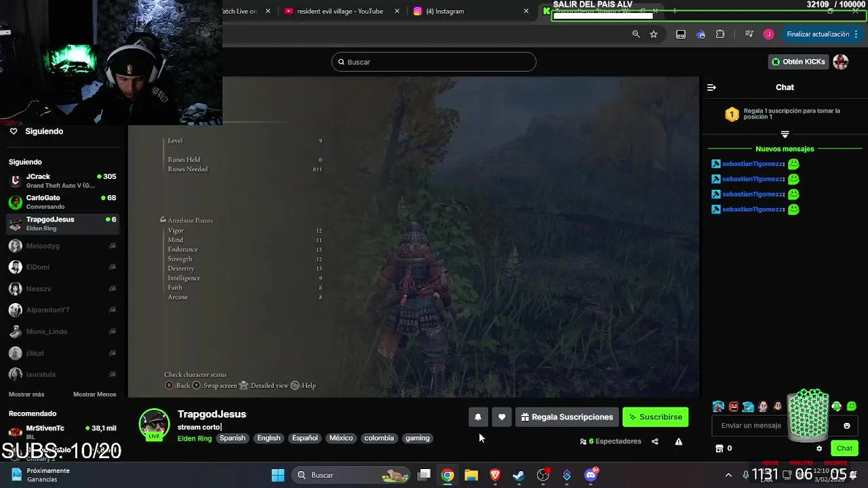Viewport: 868px width, 488px height.
Task: Close the resident evil village YouTube tab
Action: pos(397,11)
